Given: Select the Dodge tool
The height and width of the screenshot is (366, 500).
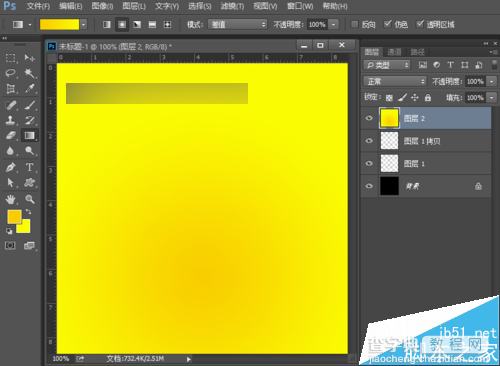Looking at the screenshot, I should pyautogui.click(x=30, y=151).
